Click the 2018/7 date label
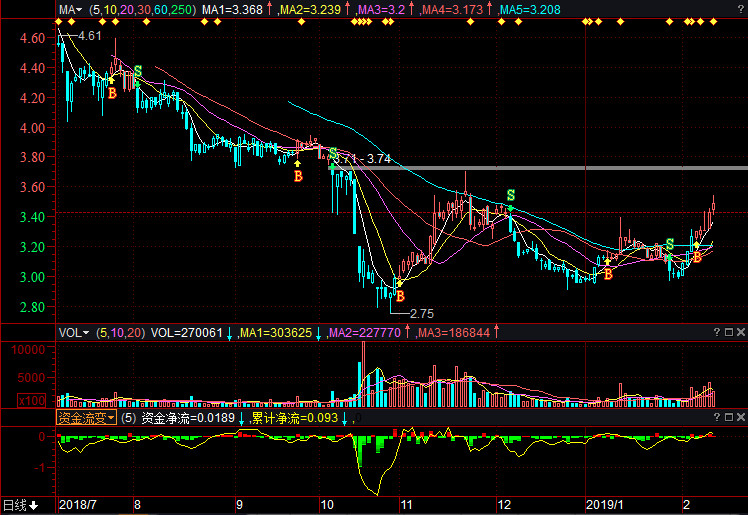Image resolution: width=748 pixels, height=515 pixels. pos(77,505)
